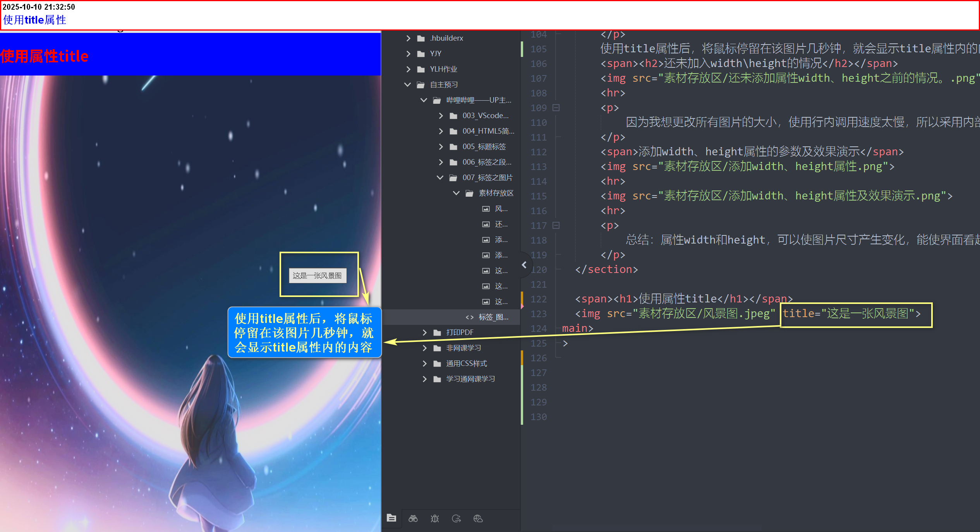
Task: Click the 使用title属性 heading link
Action: (x=35, y=20)
